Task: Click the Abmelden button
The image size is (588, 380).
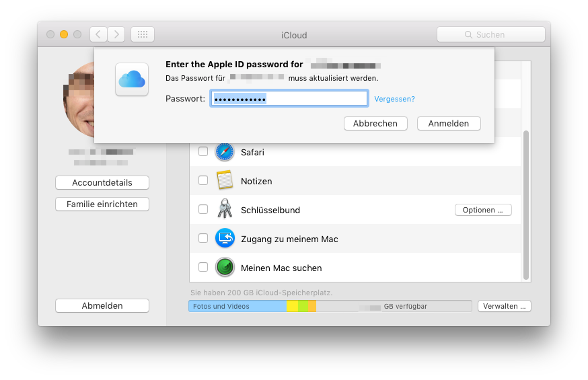Action: (x=102, y=305)
